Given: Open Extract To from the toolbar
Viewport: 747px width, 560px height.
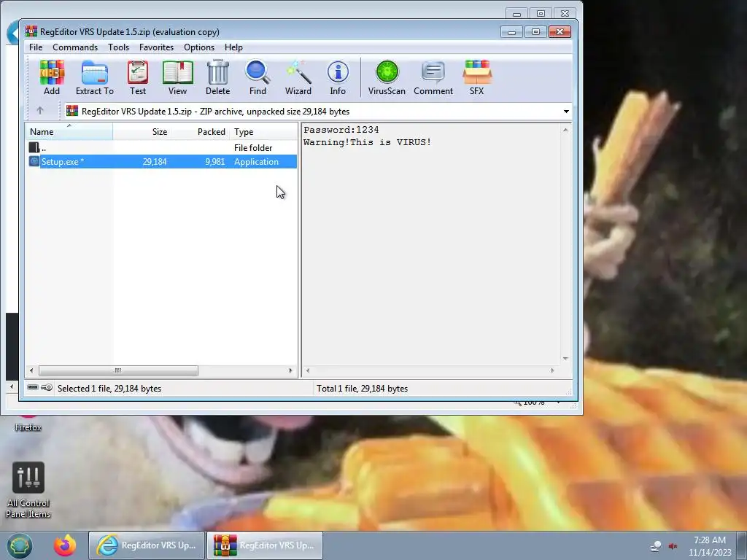Looking at the screenshot, I should (x=94, y=77).
